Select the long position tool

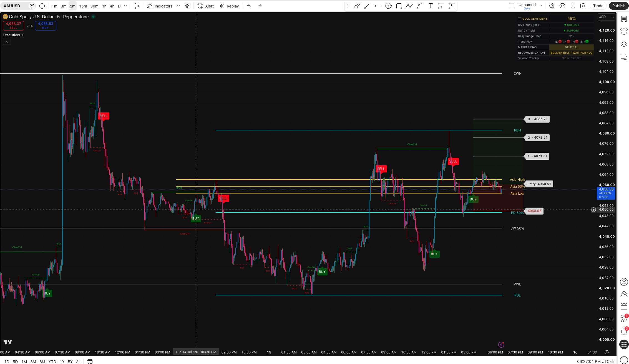point(452,6)
